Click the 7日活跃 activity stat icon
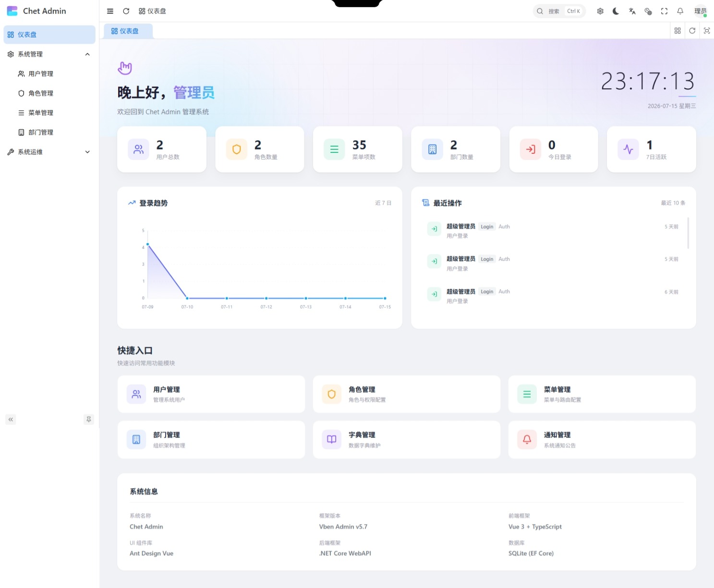 point(628,149)
